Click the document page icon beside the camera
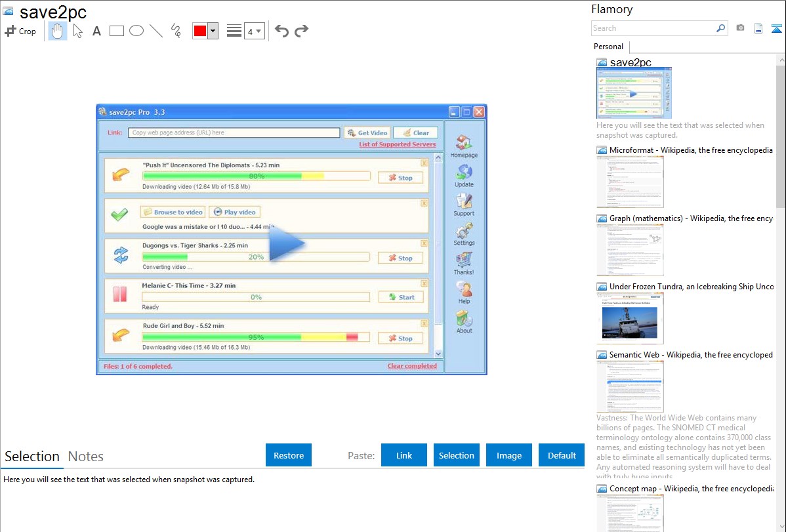This screenshot has width=786, height=532. coord(758,28)
